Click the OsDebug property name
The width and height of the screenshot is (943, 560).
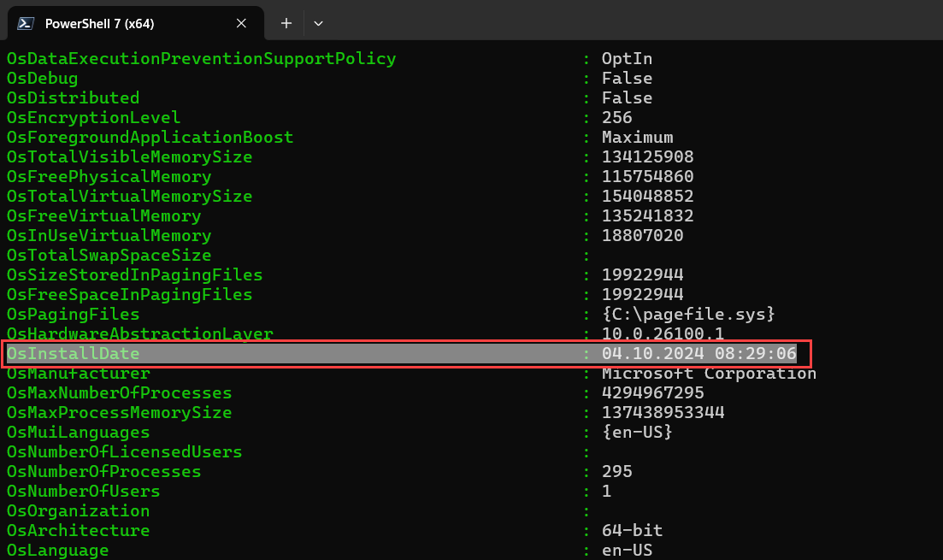(42, 79)
